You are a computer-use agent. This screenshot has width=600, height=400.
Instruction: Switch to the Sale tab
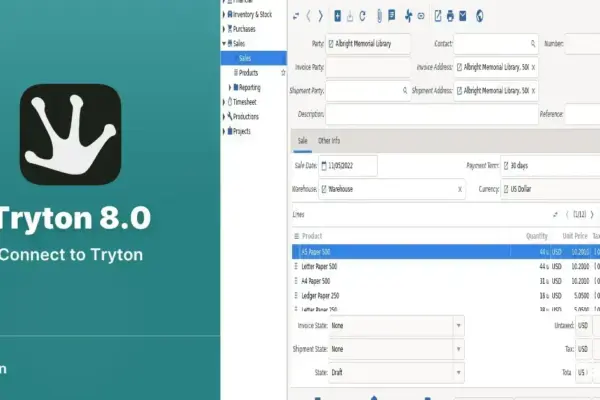tap(302, 141)
